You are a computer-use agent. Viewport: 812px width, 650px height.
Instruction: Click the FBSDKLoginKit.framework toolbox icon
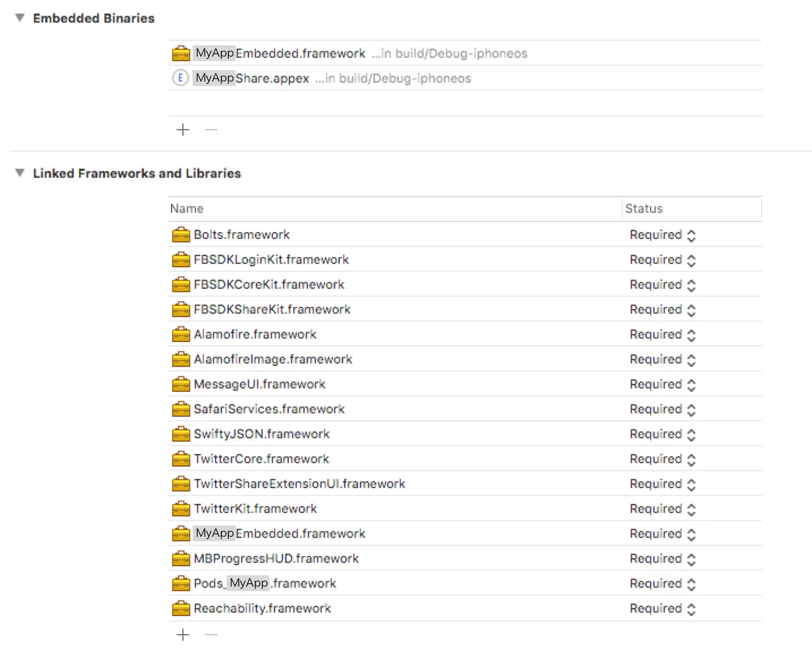coord(181,260)
